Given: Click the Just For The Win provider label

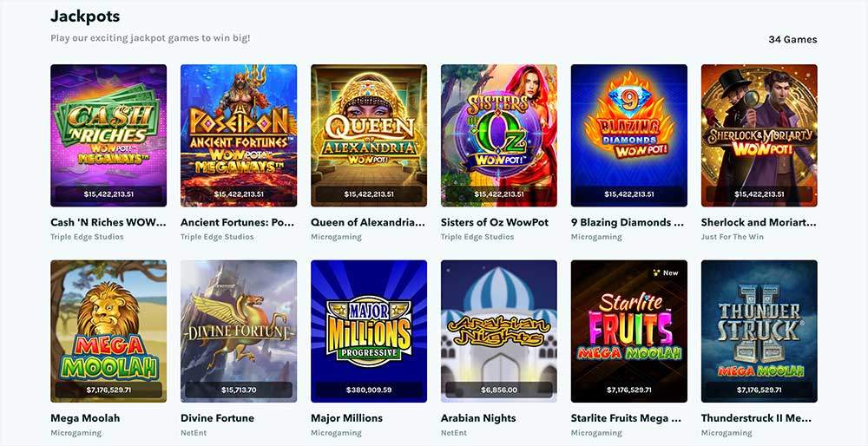Looking at the screenshot, I should coord(733,237).
